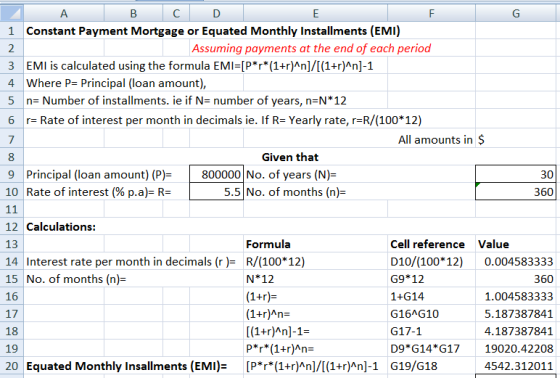The width and height of the screenshot is (560, 378).
Task: Select row 20 header
Action: pos(12,366)
